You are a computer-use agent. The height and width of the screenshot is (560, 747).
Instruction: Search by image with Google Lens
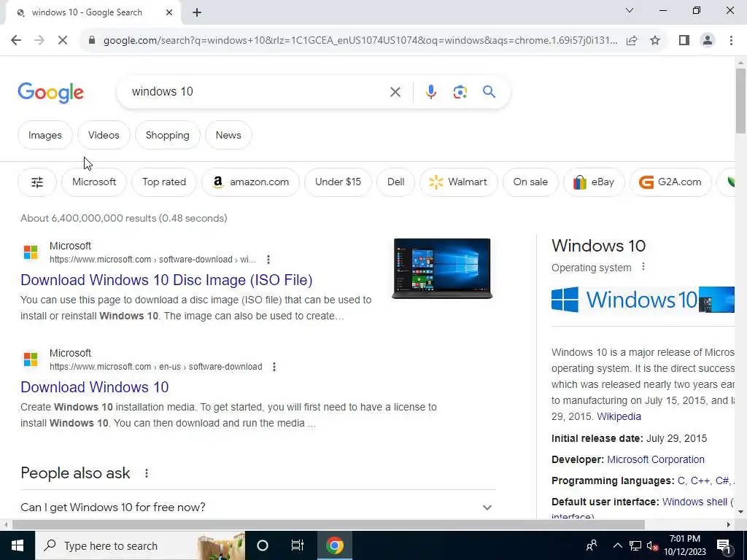(460, 92)
